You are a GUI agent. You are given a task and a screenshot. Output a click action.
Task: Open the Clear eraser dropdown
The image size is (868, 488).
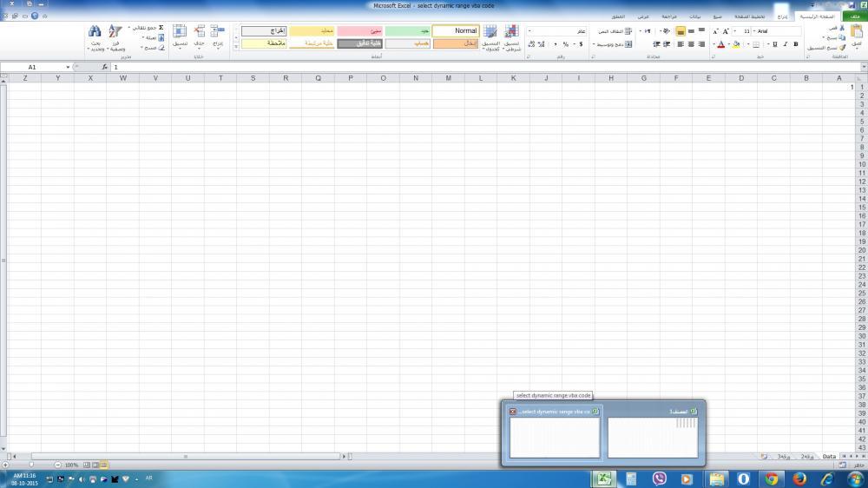(x=153, y=48)
